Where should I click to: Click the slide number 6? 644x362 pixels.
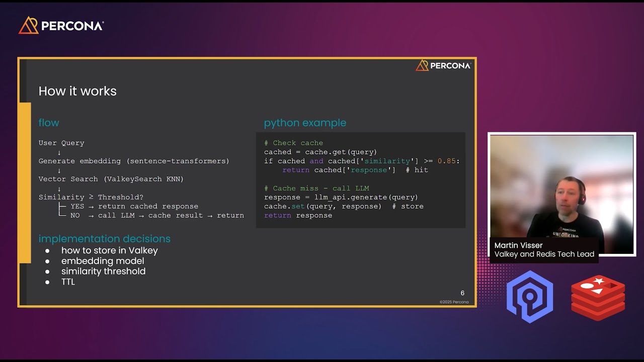[462, 293]
